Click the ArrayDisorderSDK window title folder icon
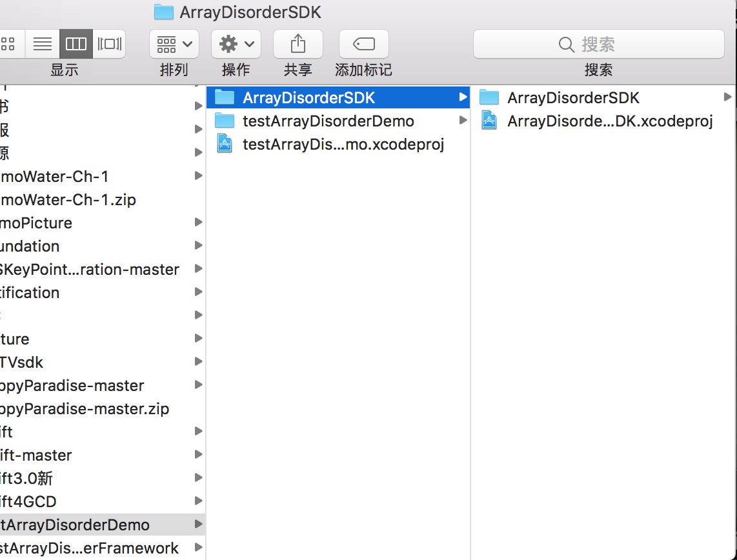737x560 pixels. pos(164,12)
